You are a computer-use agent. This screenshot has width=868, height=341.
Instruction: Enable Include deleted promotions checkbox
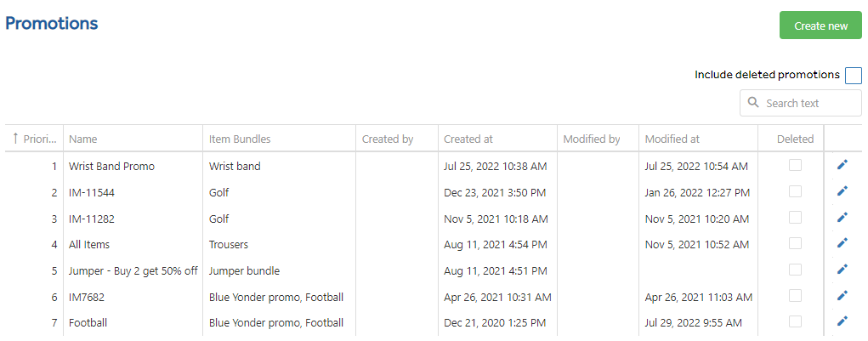tap(853, 76)
